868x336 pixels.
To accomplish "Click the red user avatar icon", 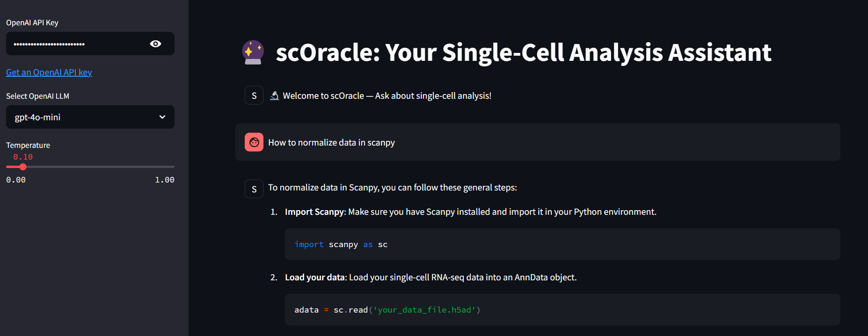I will [x=254, y=142].
